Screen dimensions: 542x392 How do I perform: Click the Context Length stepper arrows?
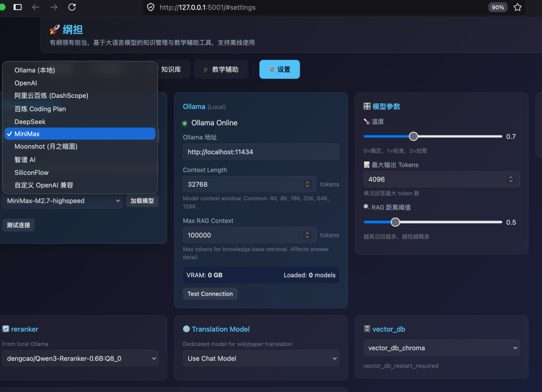pyautogui.click(x=307, y=184)
